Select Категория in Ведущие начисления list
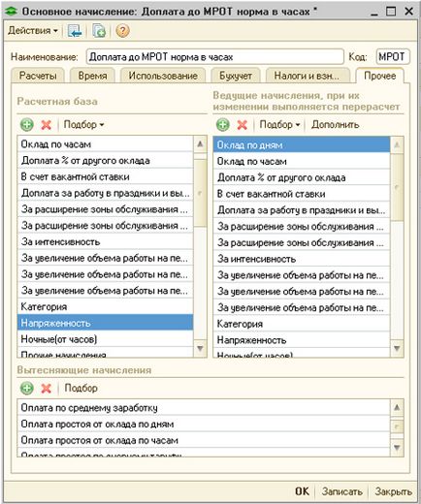This screenshot has width=421, height=504. pos(302,324)
